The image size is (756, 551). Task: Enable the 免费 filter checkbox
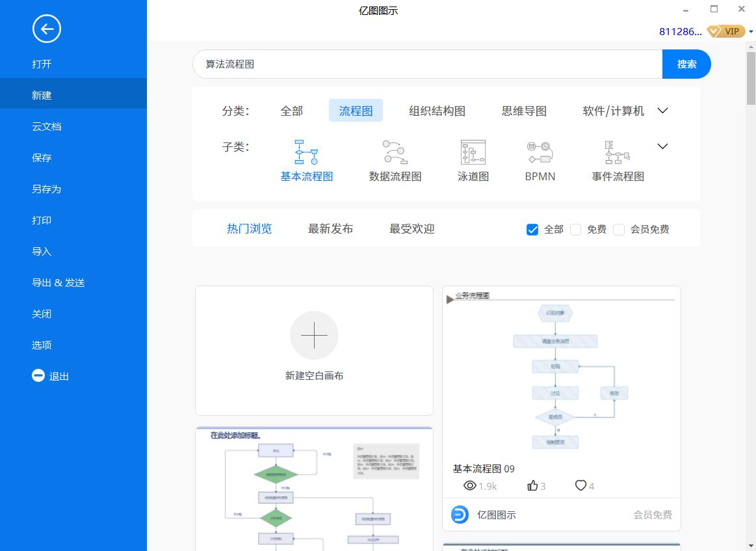pyautogui.click(x=575, y=229)
